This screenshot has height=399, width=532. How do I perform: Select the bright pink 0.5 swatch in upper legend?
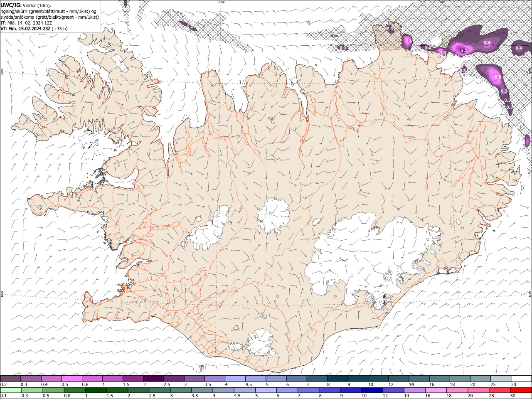point(72,379)
